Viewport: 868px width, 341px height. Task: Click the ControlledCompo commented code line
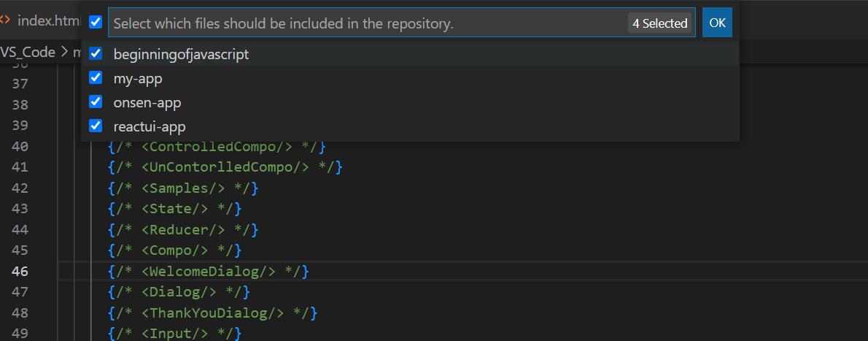point(217,146)
